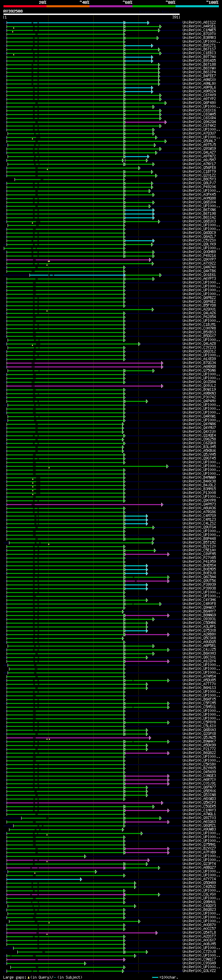Select the UniRef100_B9S4D5 hit
Viewport: 222px width, 980px height.
[x=199, y=60]
